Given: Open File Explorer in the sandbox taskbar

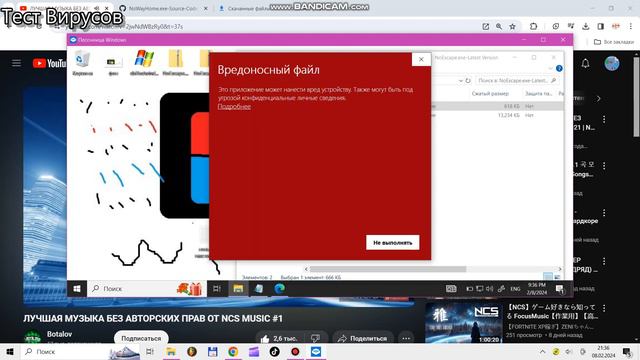Looking at the screenshot, I should 238,289.
